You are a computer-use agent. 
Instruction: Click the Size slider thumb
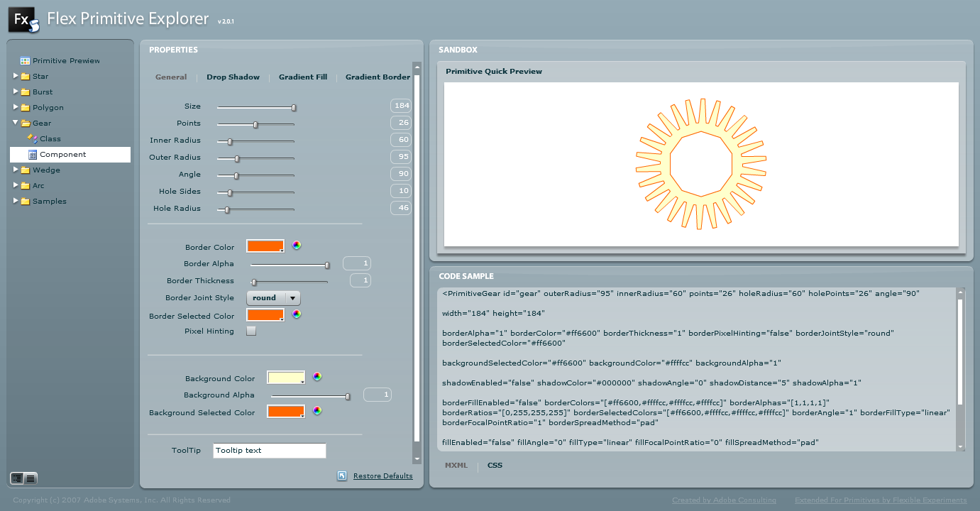(294, 108)
